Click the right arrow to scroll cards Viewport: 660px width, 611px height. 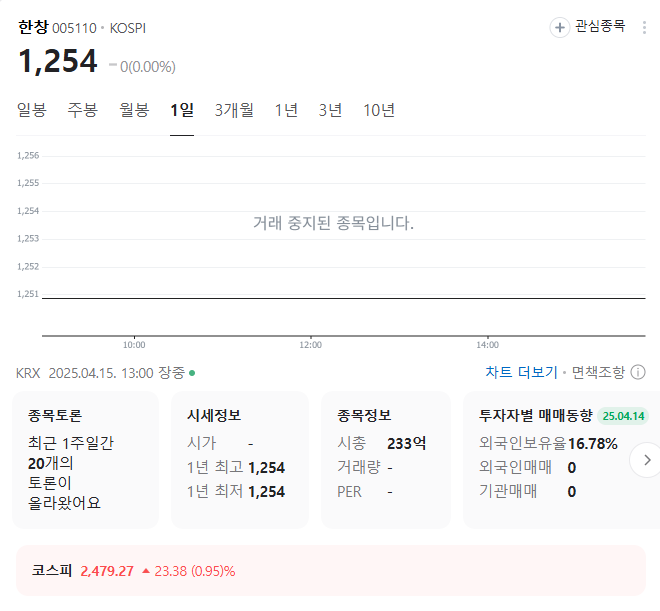647,460
